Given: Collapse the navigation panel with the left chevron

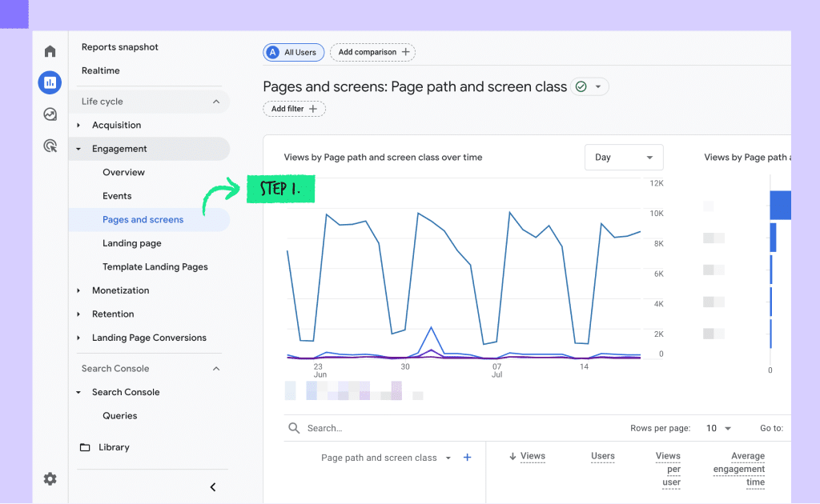Looking at the screenshot, I should [213, 487].
